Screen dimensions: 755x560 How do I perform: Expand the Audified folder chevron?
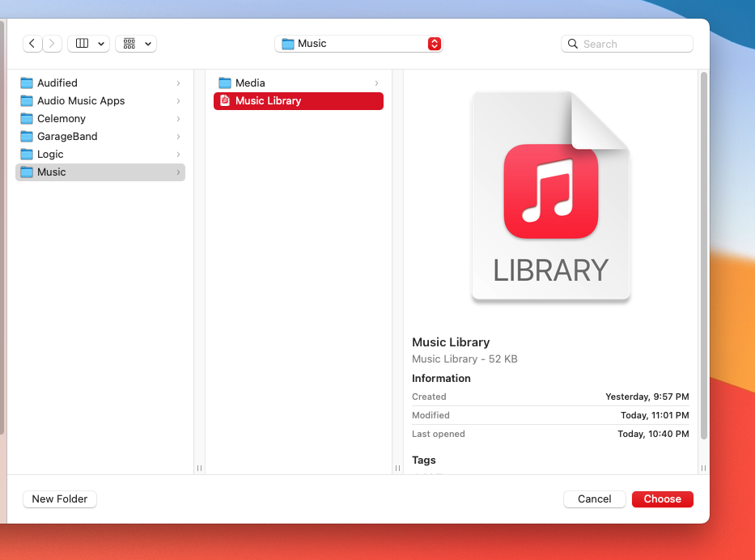point(178,83)
